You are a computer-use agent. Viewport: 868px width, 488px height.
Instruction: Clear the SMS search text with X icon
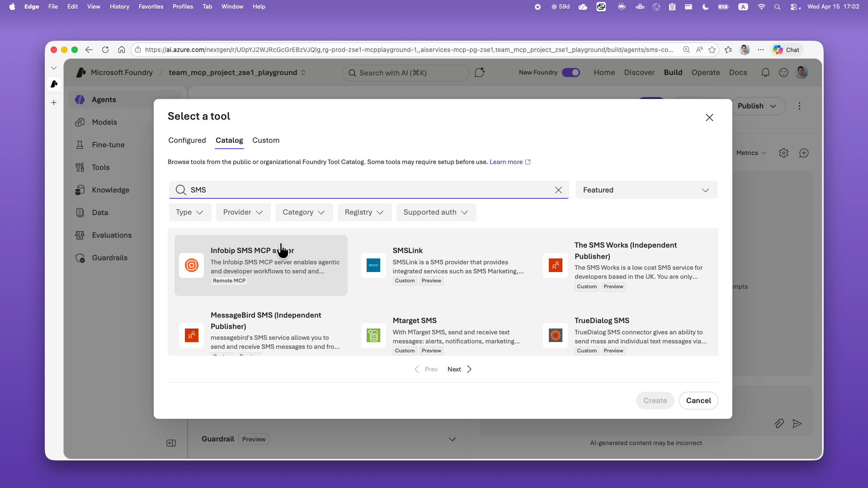tap(558, 190)
